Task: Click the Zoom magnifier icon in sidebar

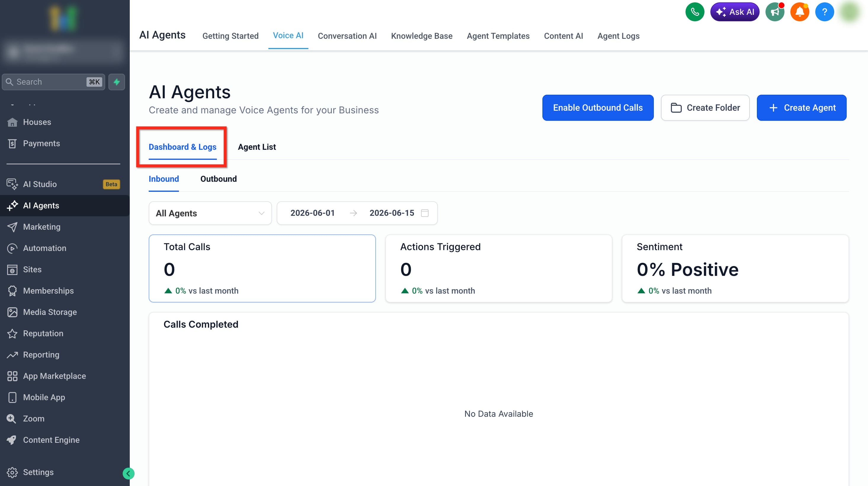Action: point(11,419)
